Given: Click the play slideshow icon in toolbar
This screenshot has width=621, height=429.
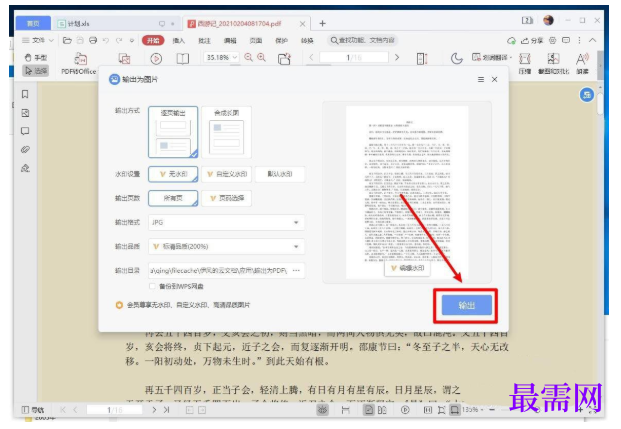Looking at the screenshot, I should pyautogui.click(x=156, y=59).
